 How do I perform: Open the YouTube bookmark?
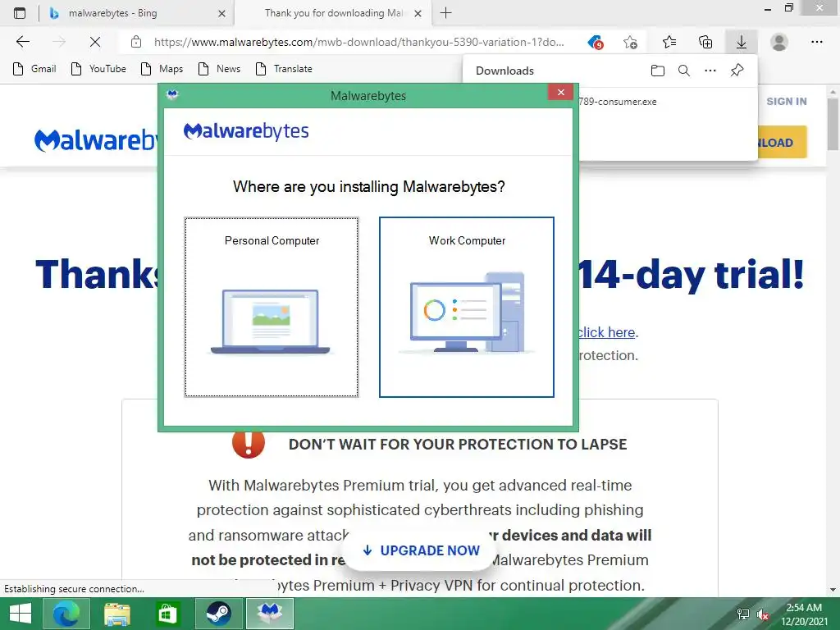click(x=99, y=69)
